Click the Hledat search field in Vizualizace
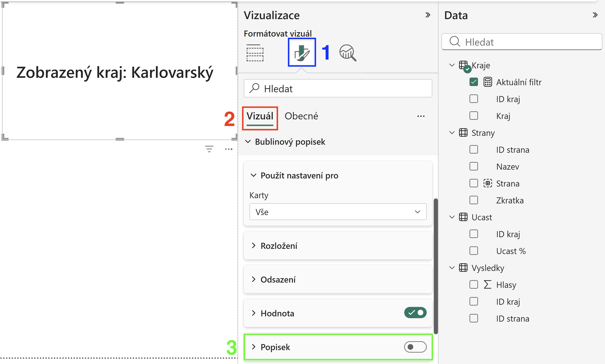This screenshot has height=364, width=605. 338,88
